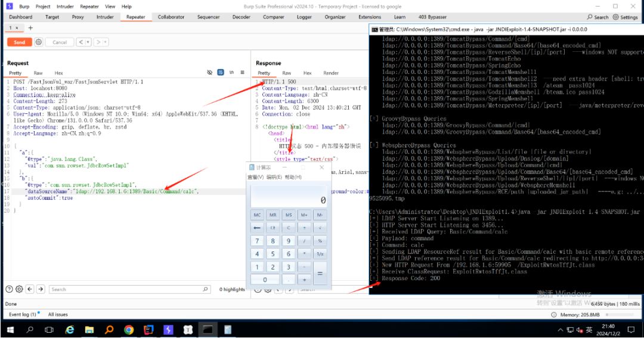
Task: Go to the previous request in history
Action: click(x=81, y=42)
